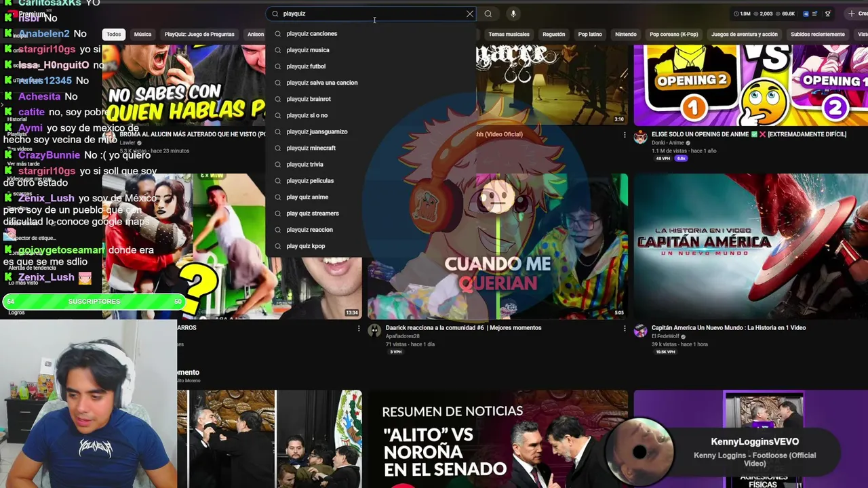Click the magnifier search button beside the search box
The image size is (868, 488).
tap(488, 14)
